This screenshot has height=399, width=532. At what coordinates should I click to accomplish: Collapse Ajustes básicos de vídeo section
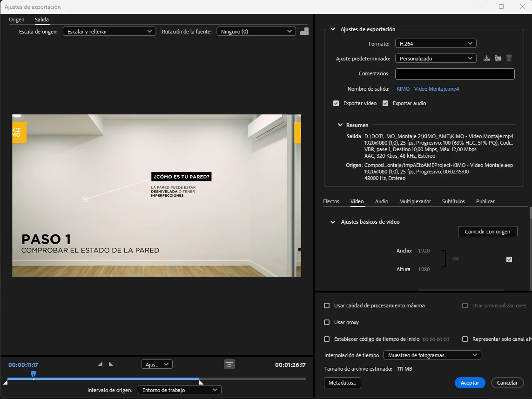[333, 222]
